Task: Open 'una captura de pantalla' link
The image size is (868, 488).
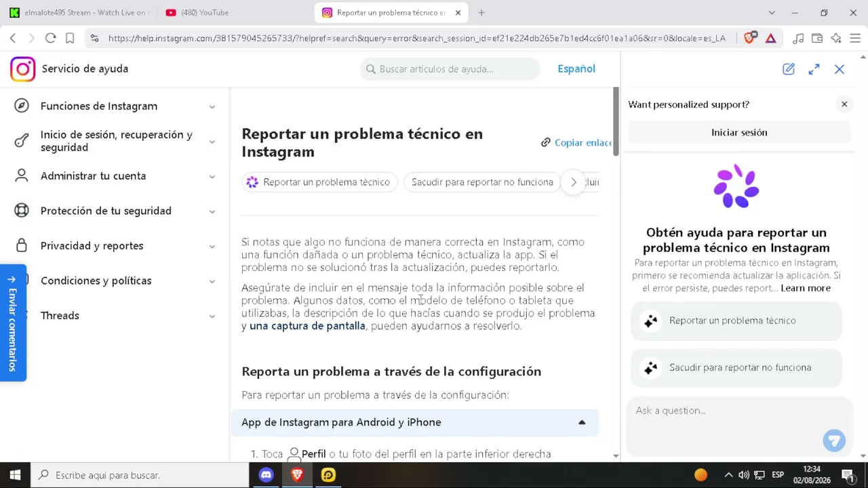Action: click(307, 326)
